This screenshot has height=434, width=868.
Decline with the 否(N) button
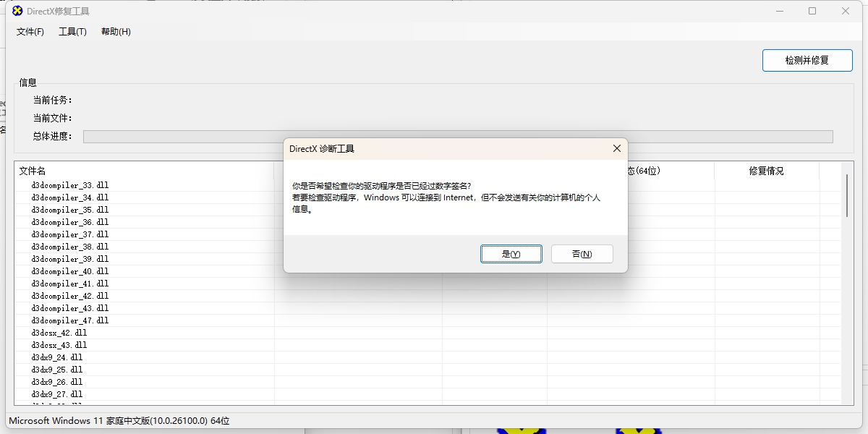click(x=582, y=254)
